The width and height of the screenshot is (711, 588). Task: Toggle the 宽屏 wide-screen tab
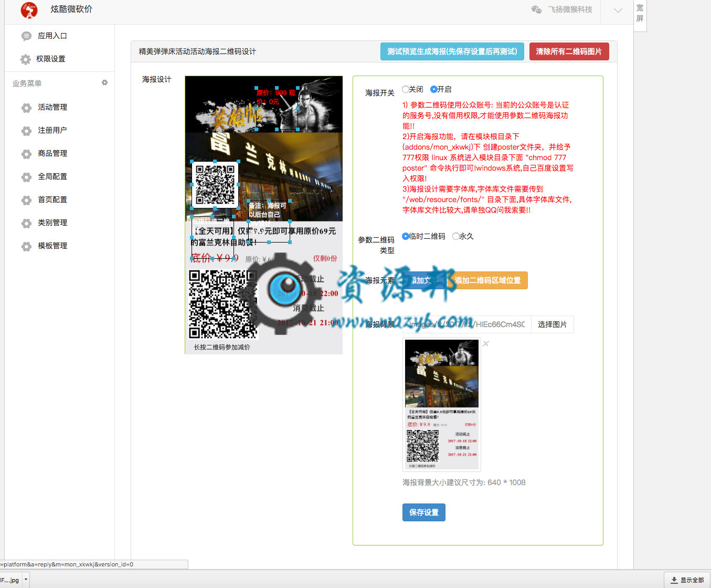640,14
